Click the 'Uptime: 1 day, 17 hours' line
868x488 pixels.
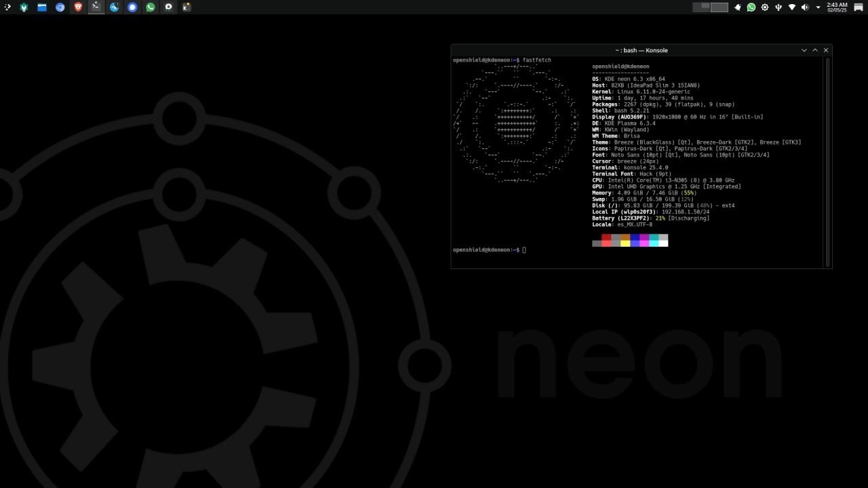coord(643,98)
